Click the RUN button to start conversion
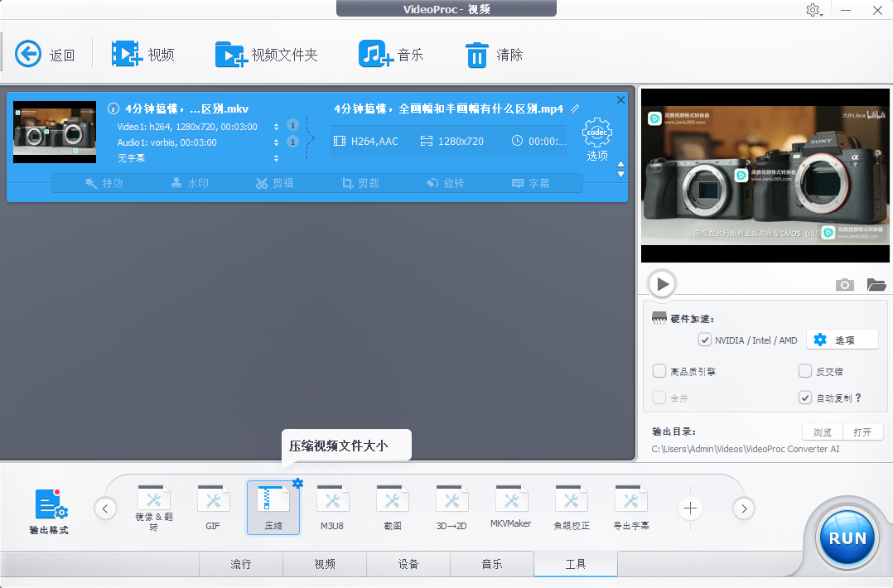Image resolution: width=893 pixels, height=588 pixels. click(x=846, y=537)
